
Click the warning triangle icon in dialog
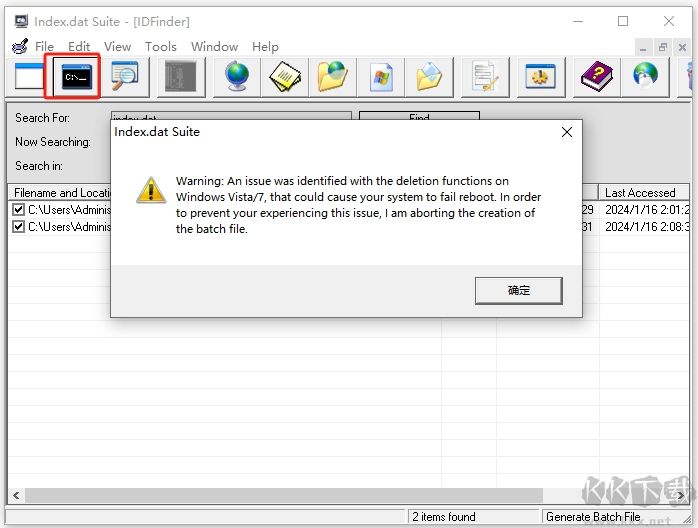tap(151, 190)
